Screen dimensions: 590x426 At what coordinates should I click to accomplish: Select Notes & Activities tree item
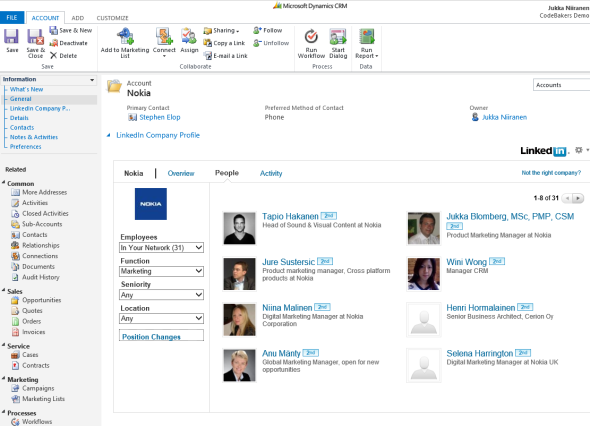34,137
